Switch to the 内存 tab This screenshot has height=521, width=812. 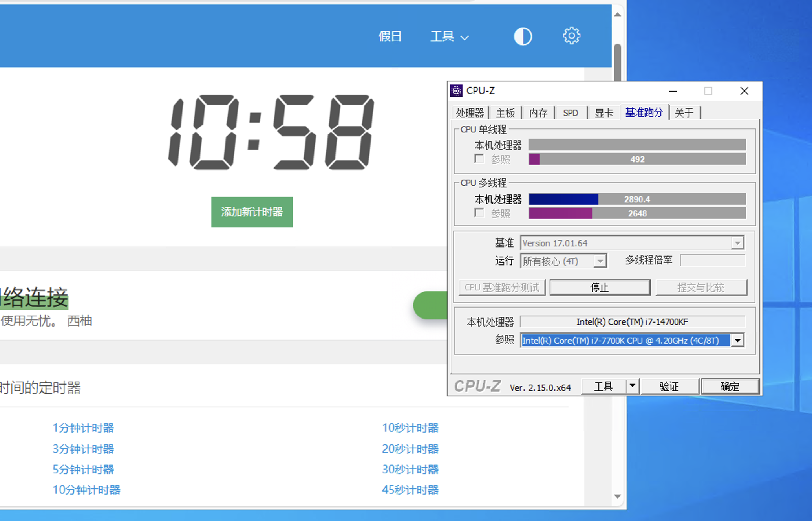pyautogui.click(x=538, y=113)
